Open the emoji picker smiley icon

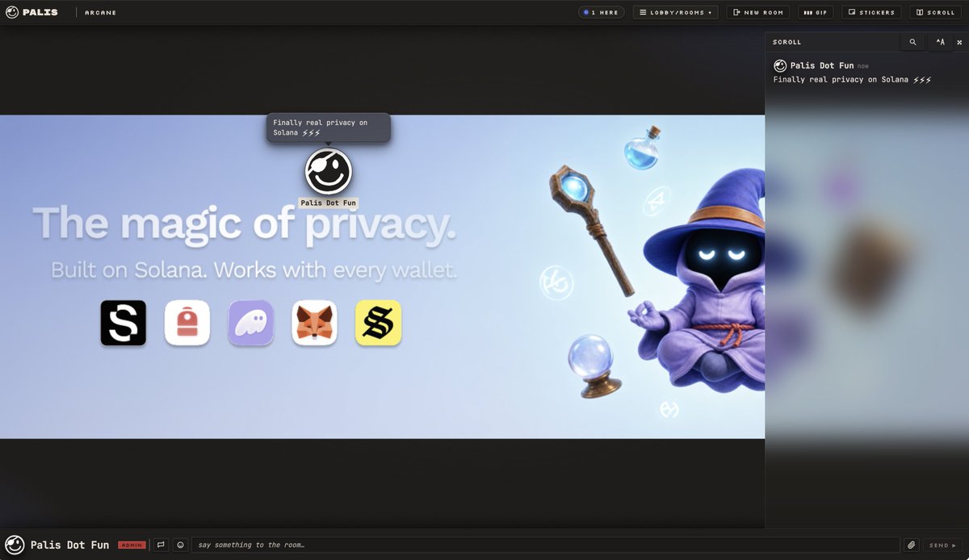[x=180, y=545]
